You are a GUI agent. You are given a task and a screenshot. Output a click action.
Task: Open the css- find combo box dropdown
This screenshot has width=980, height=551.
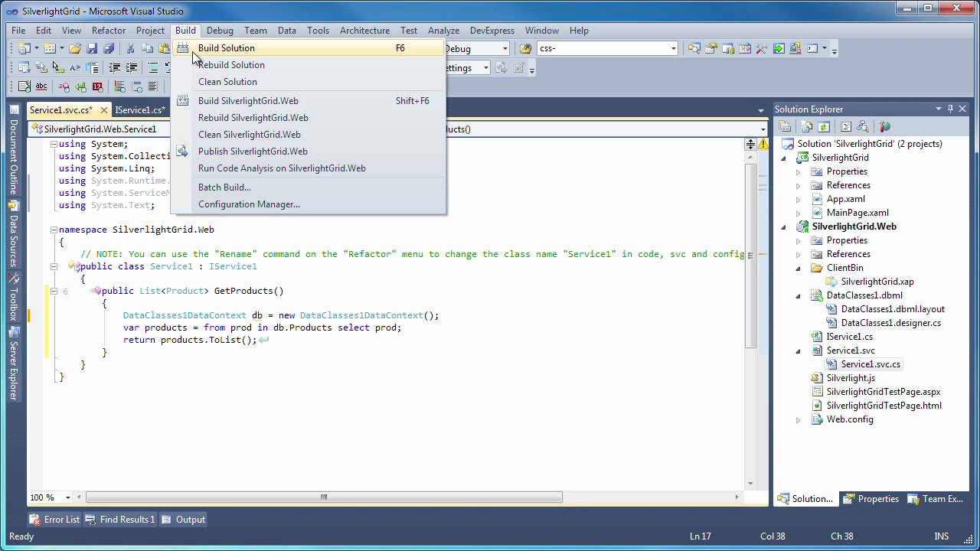coord(673,48)
